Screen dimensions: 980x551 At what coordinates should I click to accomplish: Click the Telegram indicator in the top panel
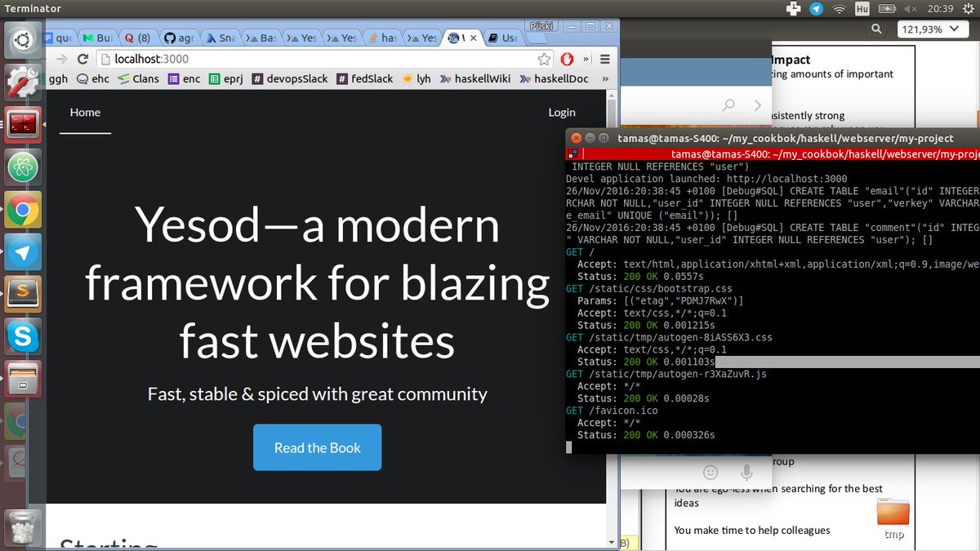pos(816,8)
